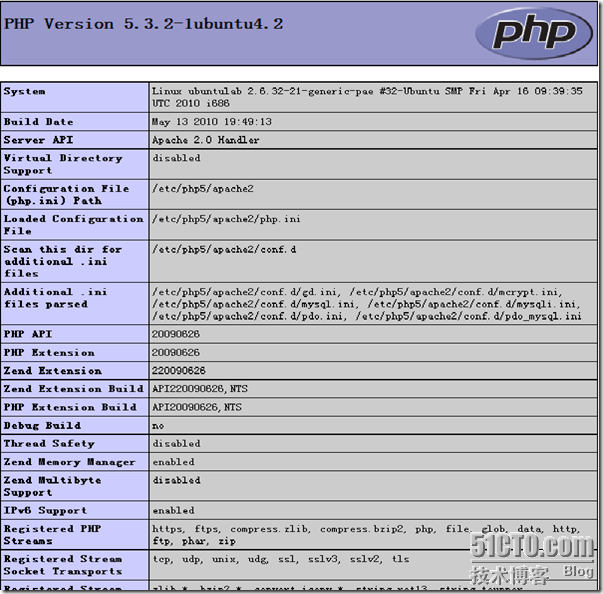Click the System row label
Viewport: 603px width, 594px height.
click(x=24, y=92)
